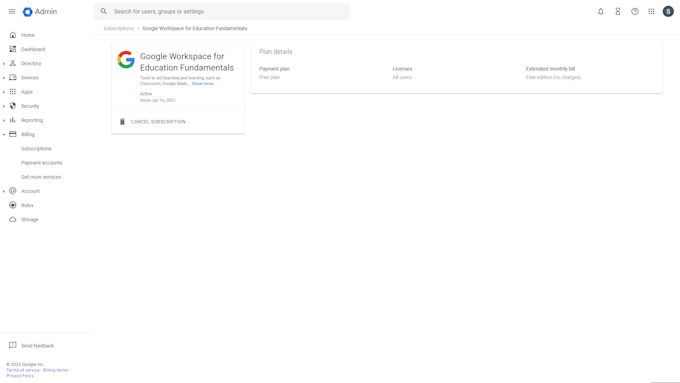Click the Google G logo
The width and height of the screenshot is (680, 383).
(126, 60)
